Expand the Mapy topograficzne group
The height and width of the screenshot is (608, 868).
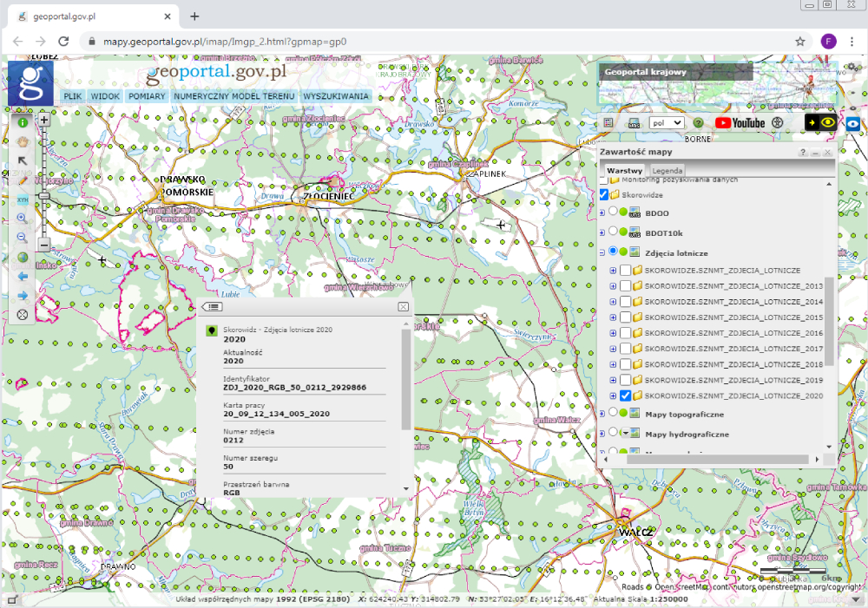pos(602,413)
